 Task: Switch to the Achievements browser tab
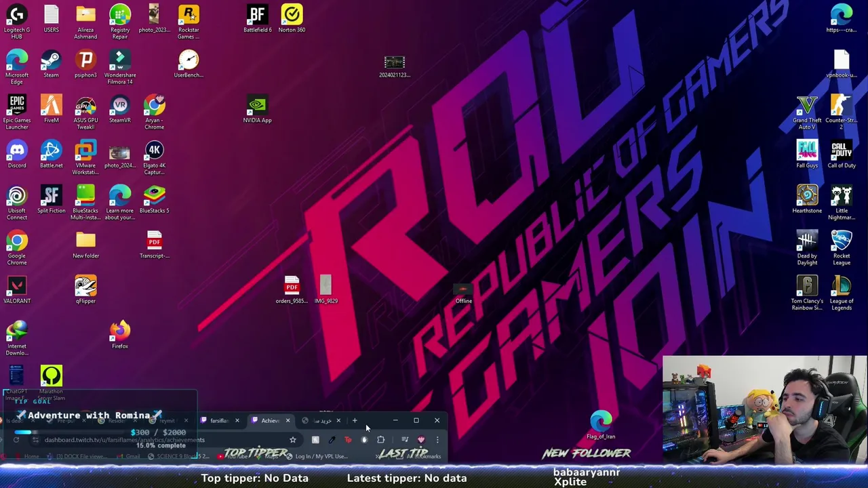271,420
